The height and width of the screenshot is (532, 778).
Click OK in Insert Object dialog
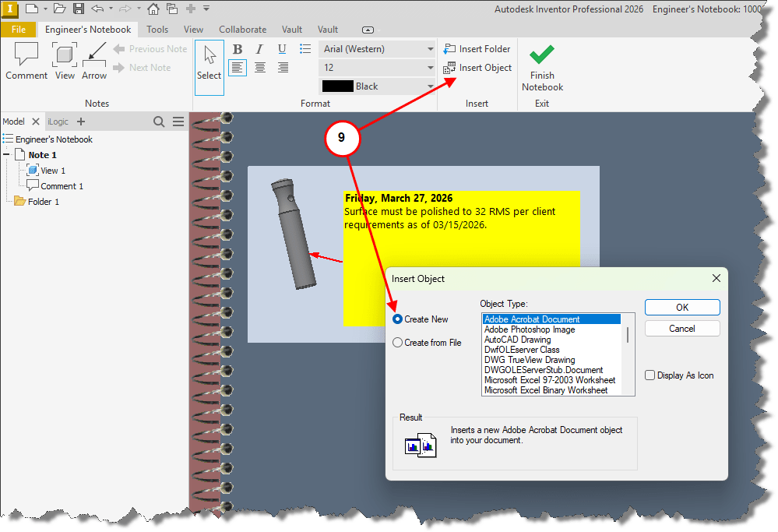click(681, 307)
